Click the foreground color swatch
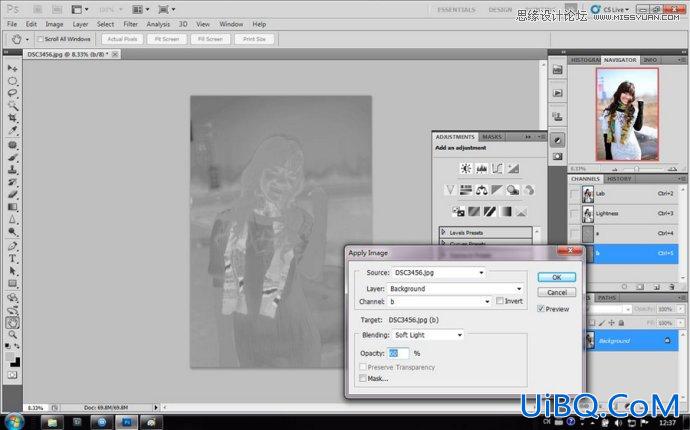The image size is (690, 430). click(10, 356)
